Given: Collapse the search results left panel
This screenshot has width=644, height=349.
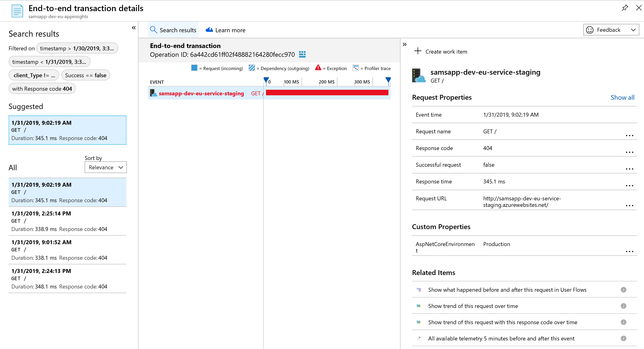Looking at the screenshot, I should 134,28.
